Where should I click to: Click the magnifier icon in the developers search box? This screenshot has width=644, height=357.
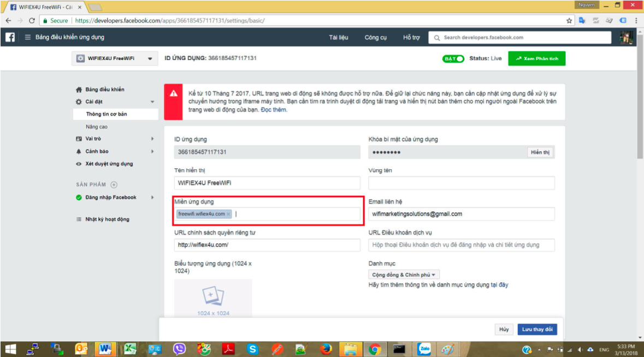(x=437, y=38)
